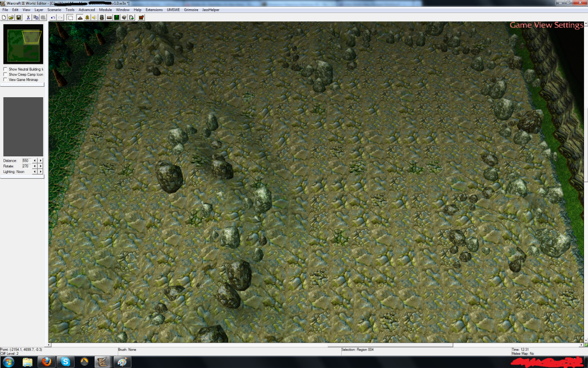Open the Edit menu
Screen dimensions: 588x368
click(x=16, y=10)
